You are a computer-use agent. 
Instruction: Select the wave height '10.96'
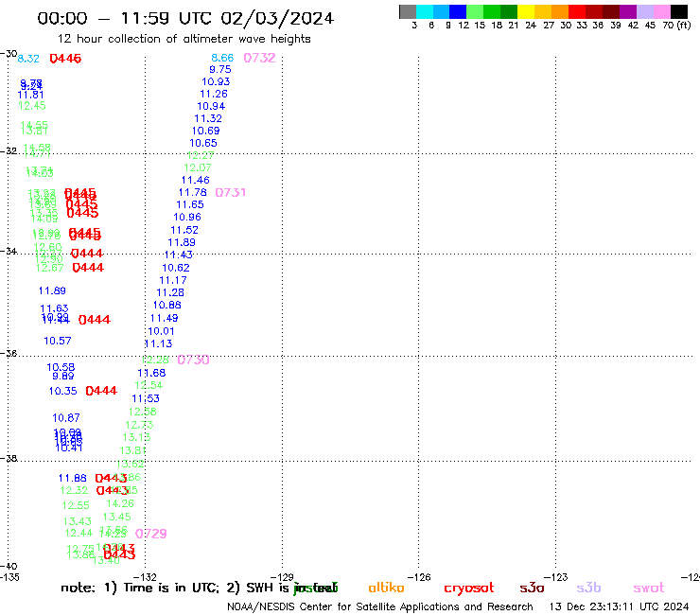tap(187, 217)
